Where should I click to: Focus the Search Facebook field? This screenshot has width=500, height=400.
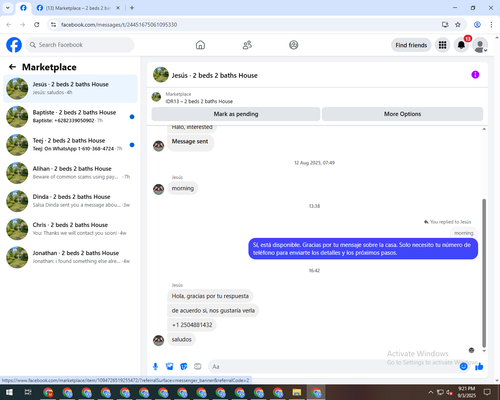tap(80, 45)
